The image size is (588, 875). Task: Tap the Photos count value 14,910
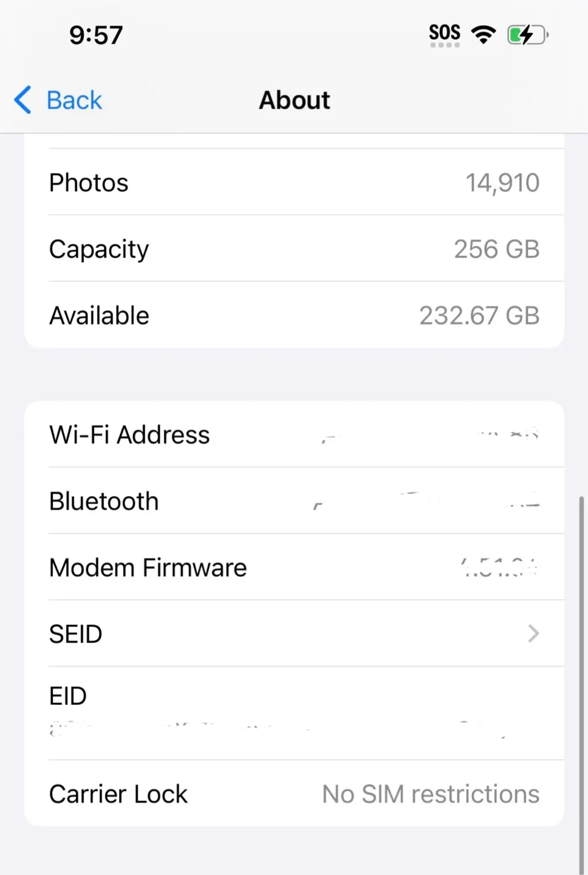(x=502, y=182)
